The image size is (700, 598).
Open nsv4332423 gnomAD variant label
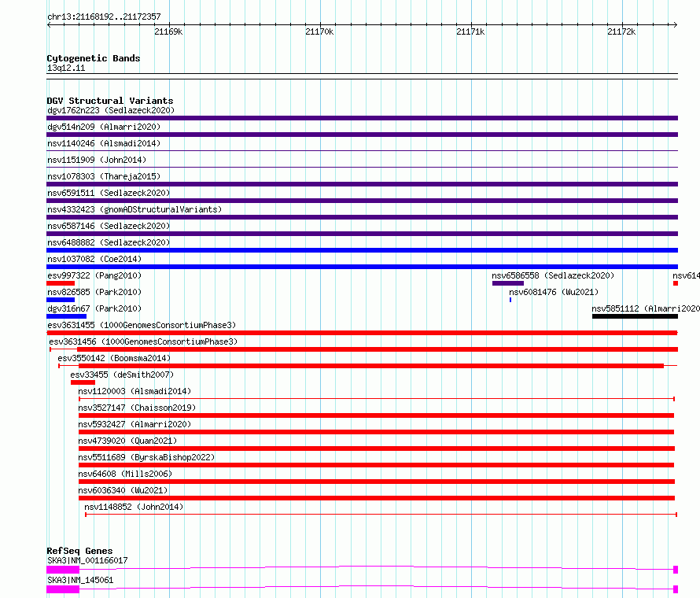pyautogui.click(x=134, y=209)
